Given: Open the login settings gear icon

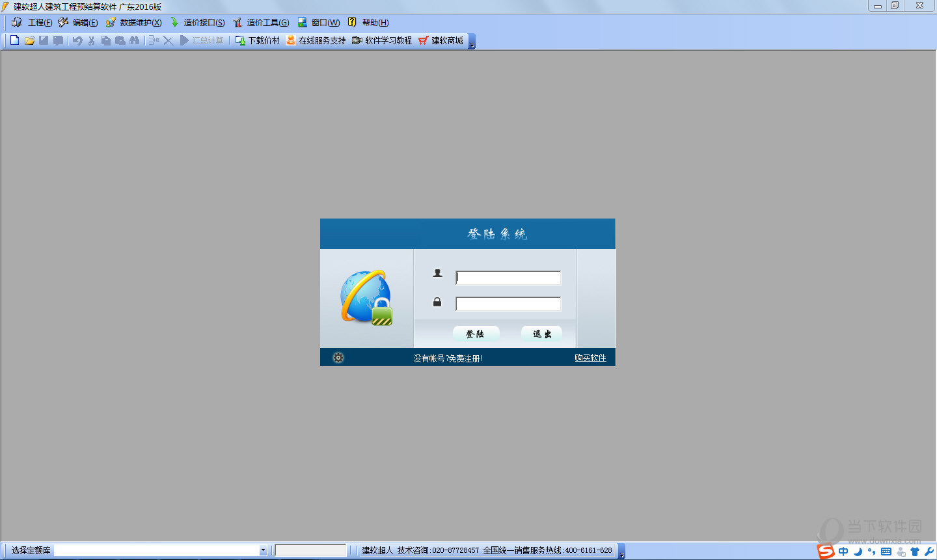Looking at the screenshot, I should (338, 358).
